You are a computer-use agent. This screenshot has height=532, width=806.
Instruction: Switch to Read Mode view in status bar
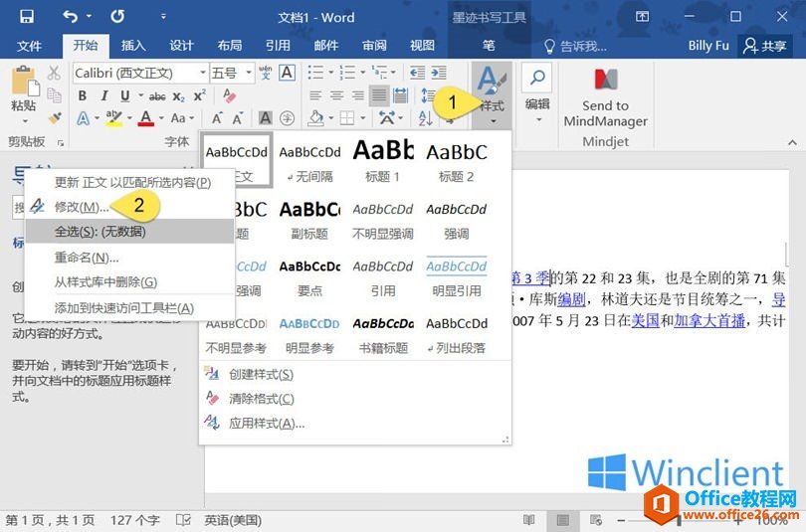[x=529, y=520]
